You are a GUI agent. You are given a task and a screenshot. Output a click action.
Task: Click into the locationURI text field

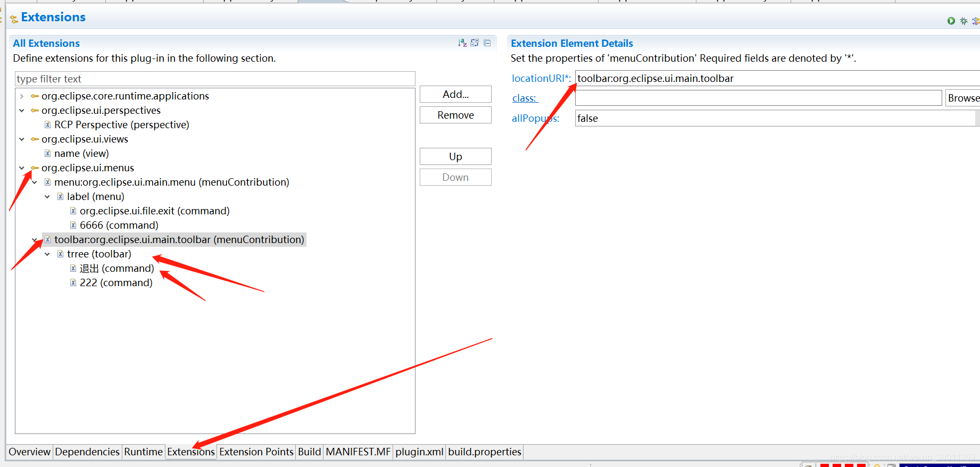pos(777,78)
